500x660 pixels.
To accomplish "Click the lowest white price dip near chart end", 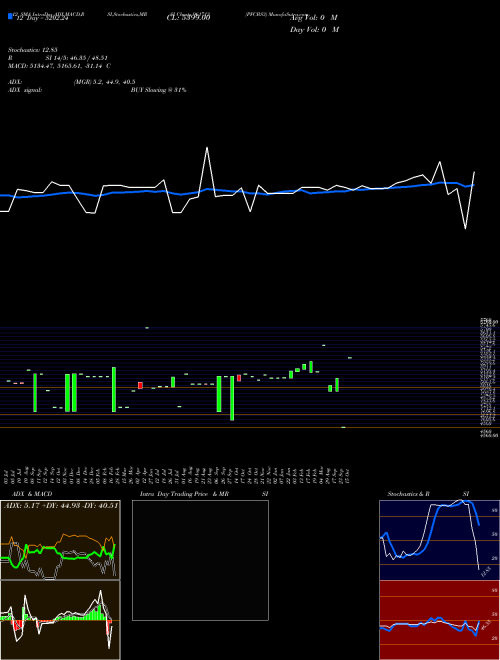I will click(x=465, y=228).
